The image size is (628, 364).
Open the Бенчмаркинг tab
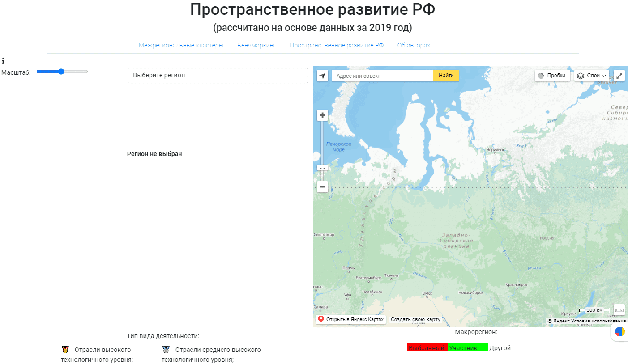pyautogui.click(x=256, y=45)
